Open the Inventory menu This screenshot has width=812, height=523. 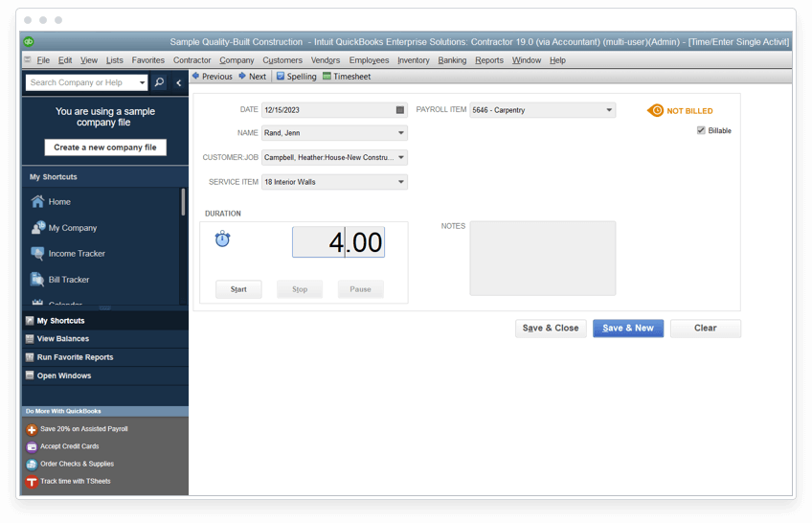pyautogui.click(x=414, y=60)
